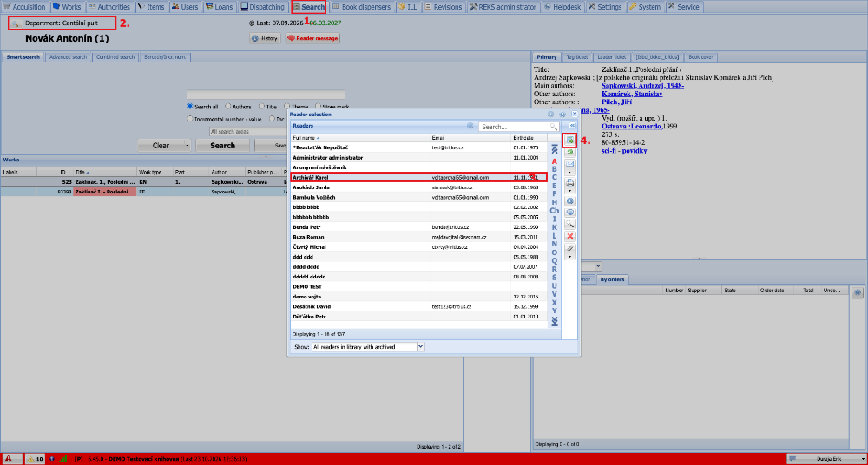
Task: Click the reader search icon next to Department
Action: coord(16,23)
